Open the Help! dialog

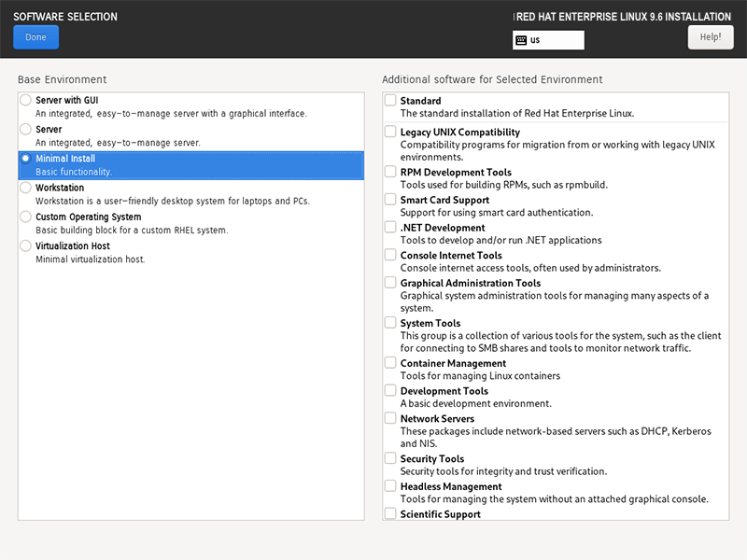coord(710,37)
